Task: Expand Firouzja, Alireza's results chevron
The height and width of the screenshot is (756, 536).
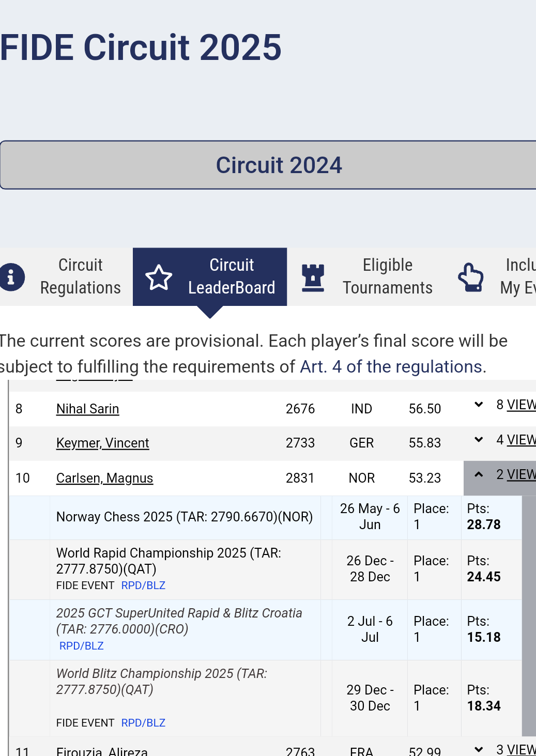Action: pos(479,749)
